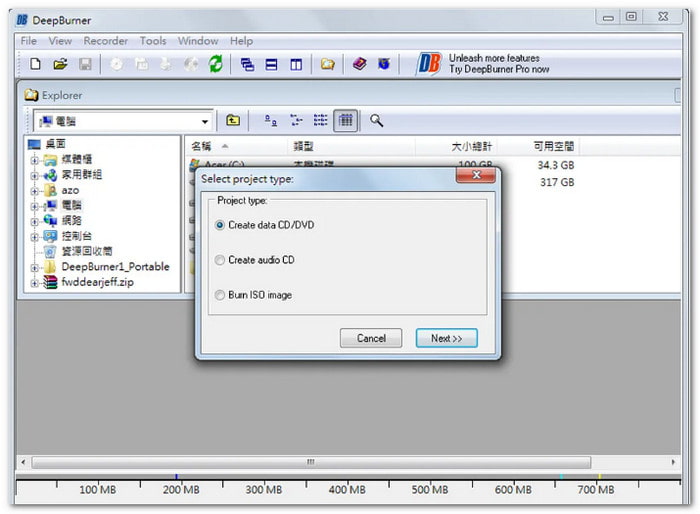The image size is (700, 514).
Task: Click the scrollbar right arrow
Action: [673, 462]
